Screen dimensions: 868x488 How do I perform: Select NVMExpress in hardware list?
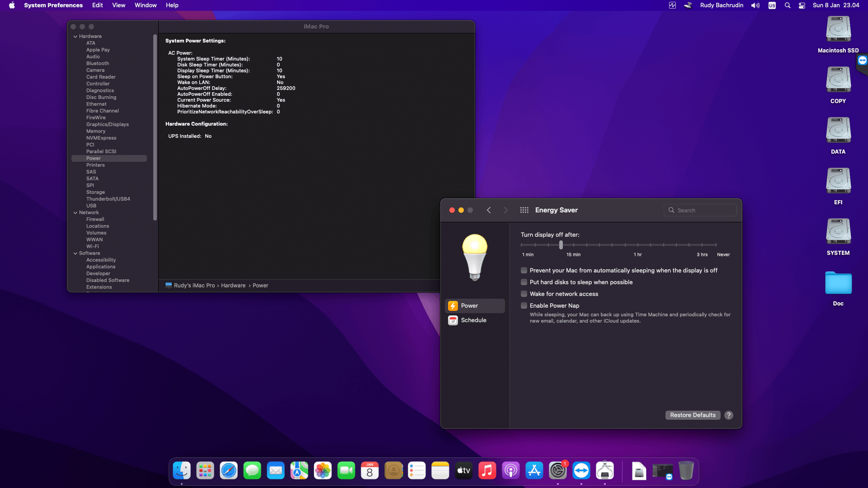click(101, 138)
